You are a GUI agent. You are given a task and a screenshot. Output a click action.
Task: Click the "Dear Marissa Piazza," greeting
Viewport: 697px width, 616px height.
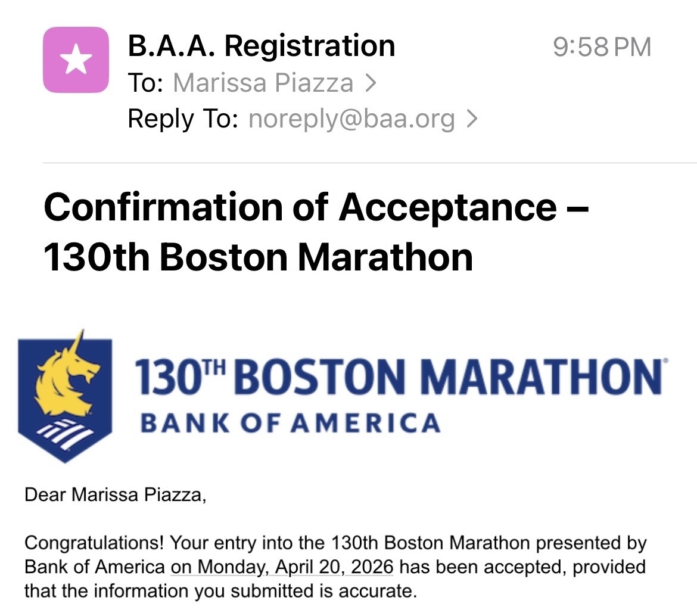tap(116, 494)
